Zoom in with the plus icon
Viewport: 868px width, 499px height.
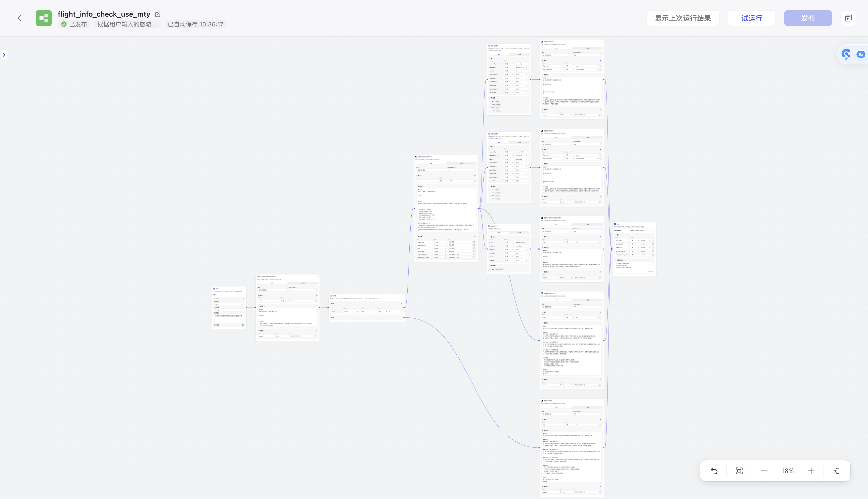click(811, 471)
